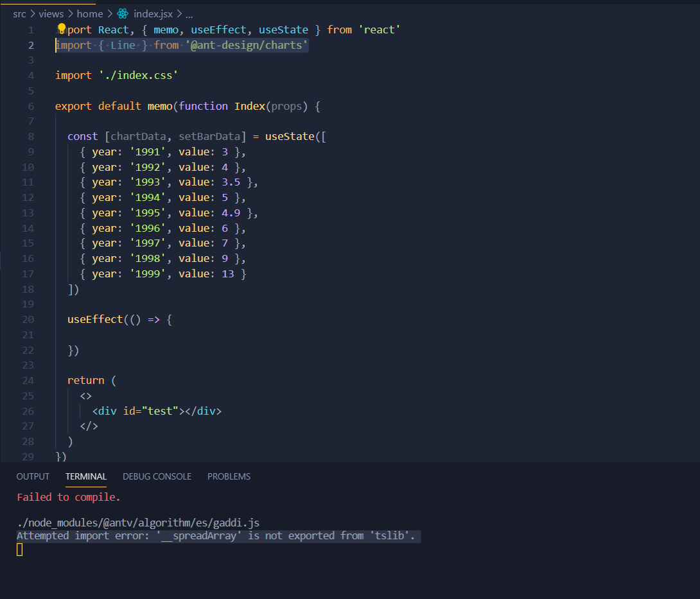
Task: Click './index.css' import path
Action: pyautogui.click(x=138, y=75)
